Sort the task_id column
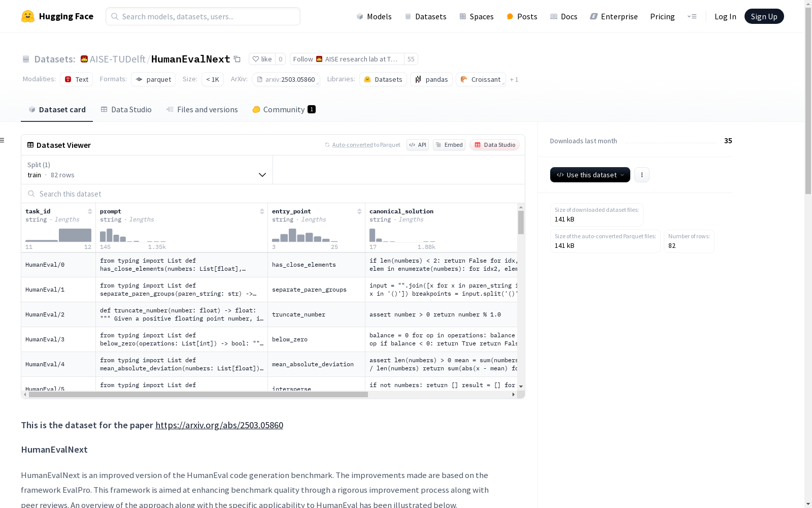The width and height of the screenshot is (812, 508). 90,211
